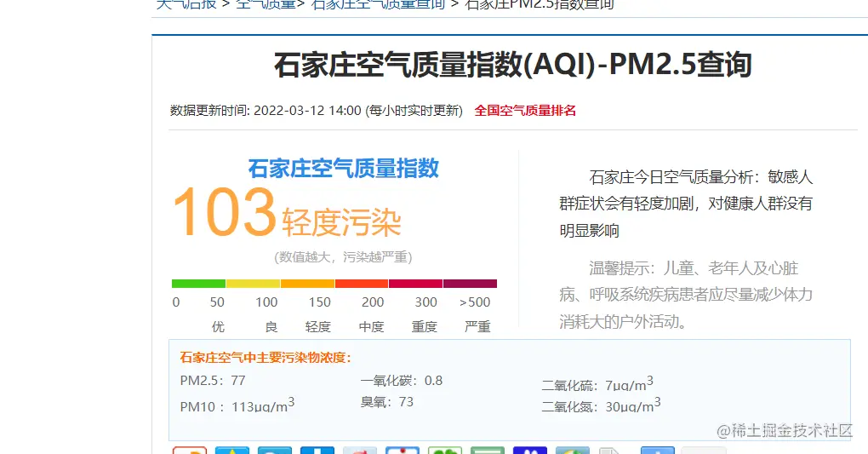Click the 温馨提示 advice paragraph

pos(686,295)
